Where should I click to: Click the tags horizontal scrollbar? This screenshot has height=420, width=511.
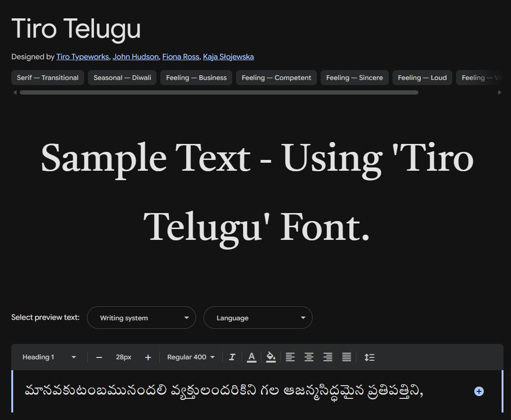point(219,92)
